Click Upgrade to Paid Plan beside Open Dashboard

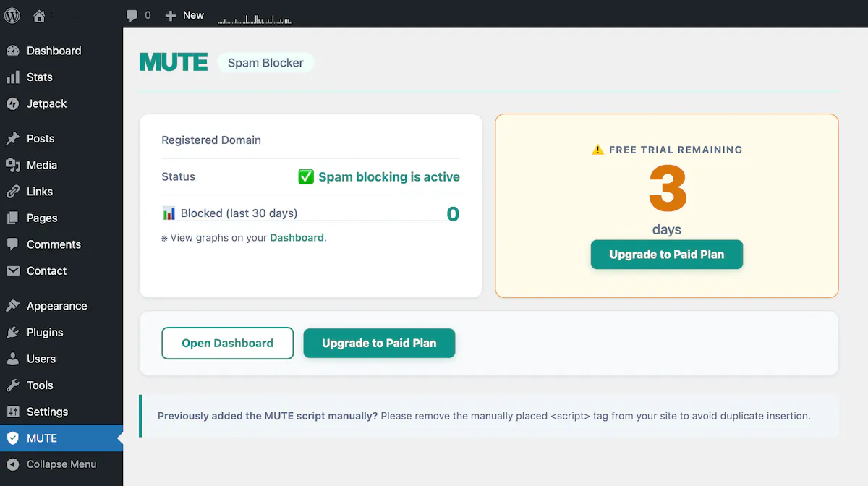(x=379, y=343)
